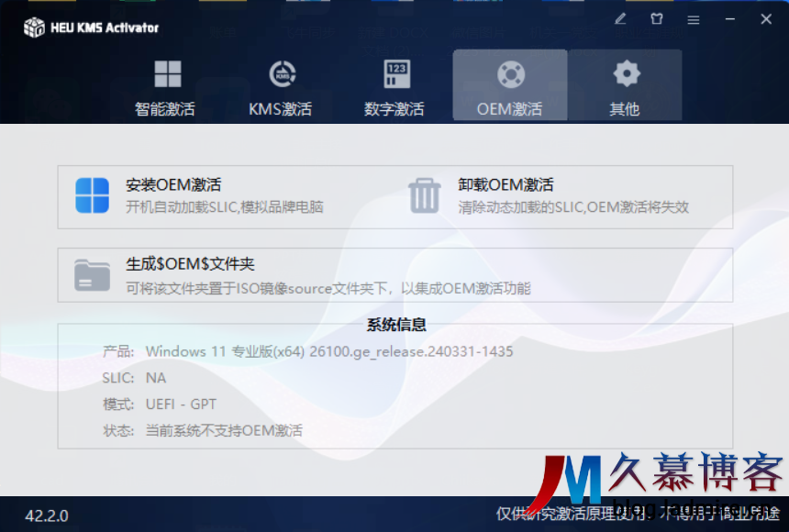This screenshot has height=532, width=789.
Task: Open the 数字激活 tab
Action: (395, 87)
